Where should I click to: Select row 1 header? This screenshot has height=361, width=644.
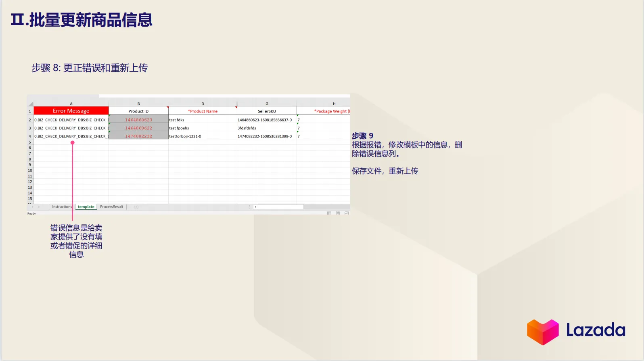(30, 111)
